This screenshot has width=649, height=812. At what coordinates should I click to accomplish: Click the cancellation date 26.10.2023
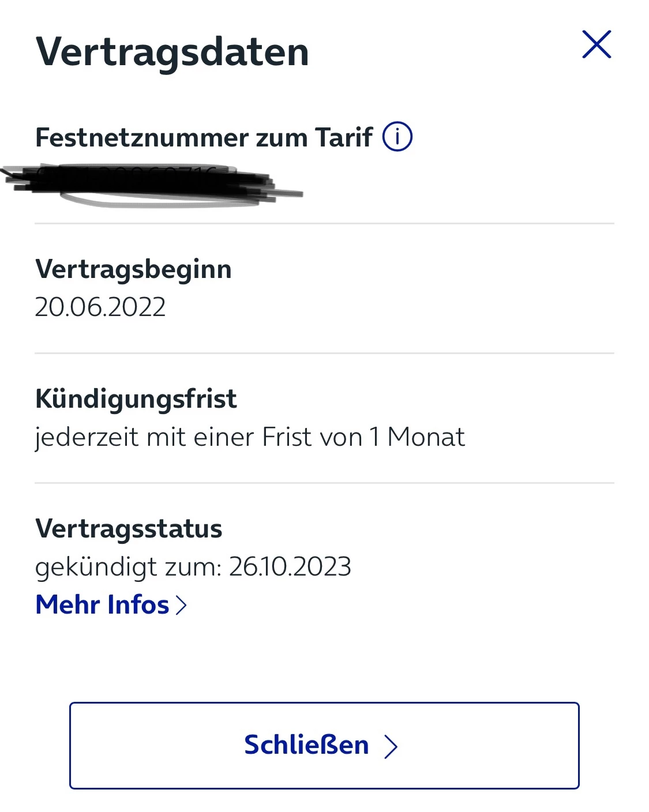290,567
